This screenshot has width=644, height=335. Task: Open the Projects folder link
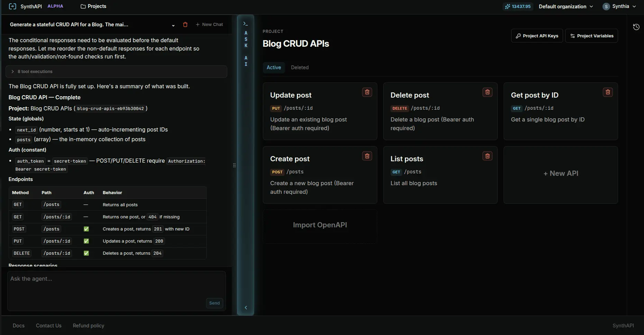[93, 6]
